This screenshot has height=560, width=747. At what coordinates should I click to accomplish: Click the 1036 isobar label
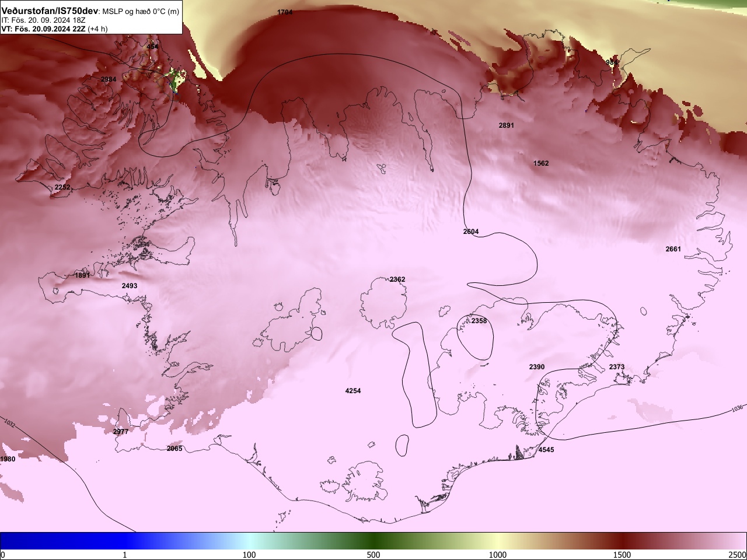pos(738,408)
